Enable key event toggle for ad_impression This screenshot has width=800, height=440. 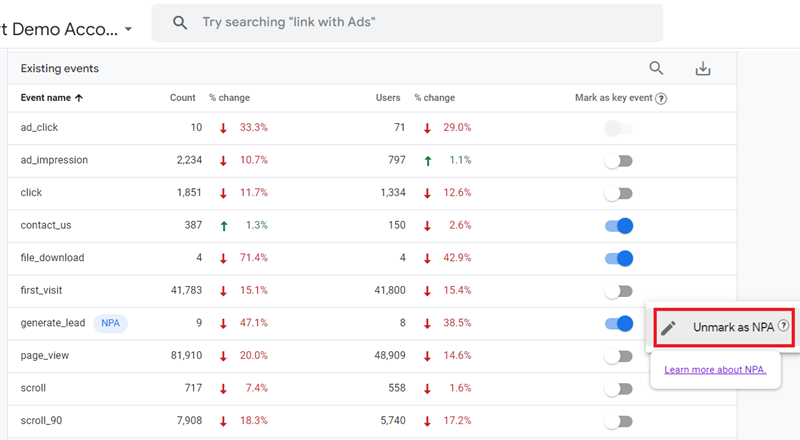(x=618, y=161)
